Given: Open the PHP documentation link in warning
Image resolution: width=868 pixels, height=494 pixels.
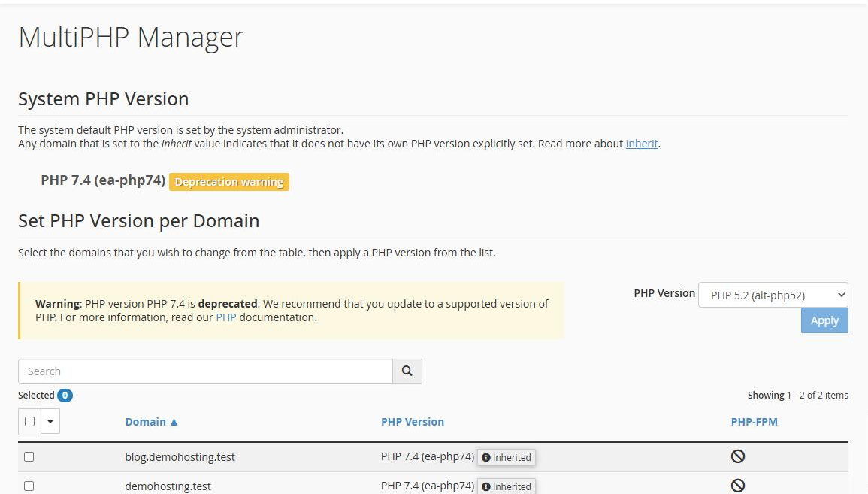Looking at the screenshot, I should [x=226, y=317].
